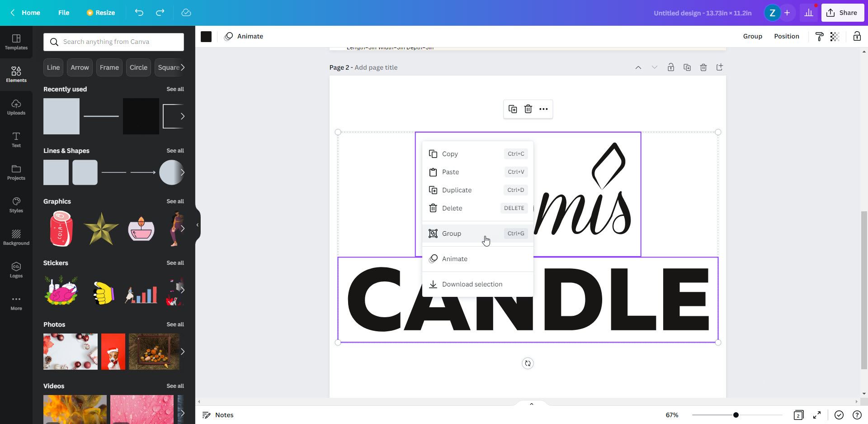Open the File menu
Image resolution: width=868 pixels, height=424 pixels.
click(x=64, y=13)
